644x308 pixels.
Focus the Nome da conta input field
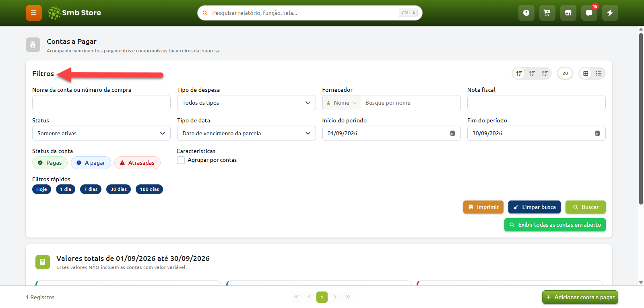[101, 103]
